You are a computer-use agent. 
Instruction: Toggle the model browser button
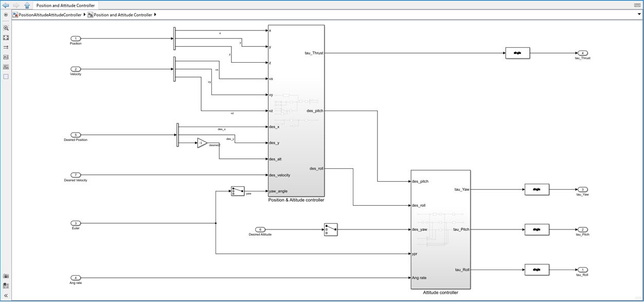6,15
